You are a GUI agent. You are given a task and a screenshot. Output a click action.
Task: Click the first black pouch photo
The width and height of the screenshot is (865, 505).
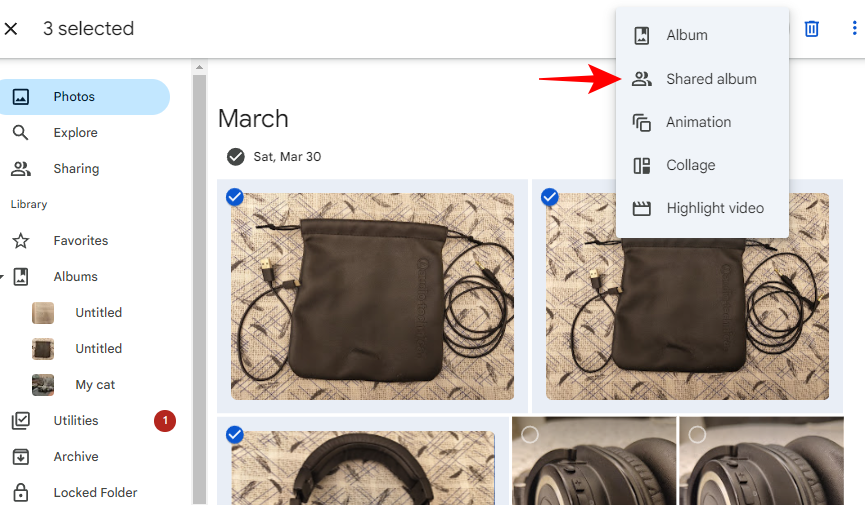click(372, 296)
